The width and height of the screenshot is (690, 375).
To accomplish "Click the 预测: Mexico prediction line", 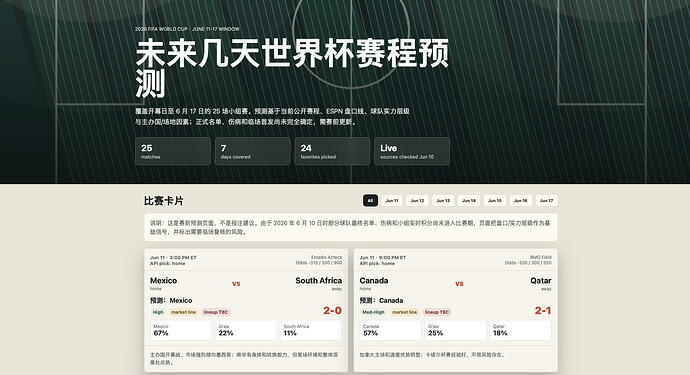I will click(x=171, y=300).
